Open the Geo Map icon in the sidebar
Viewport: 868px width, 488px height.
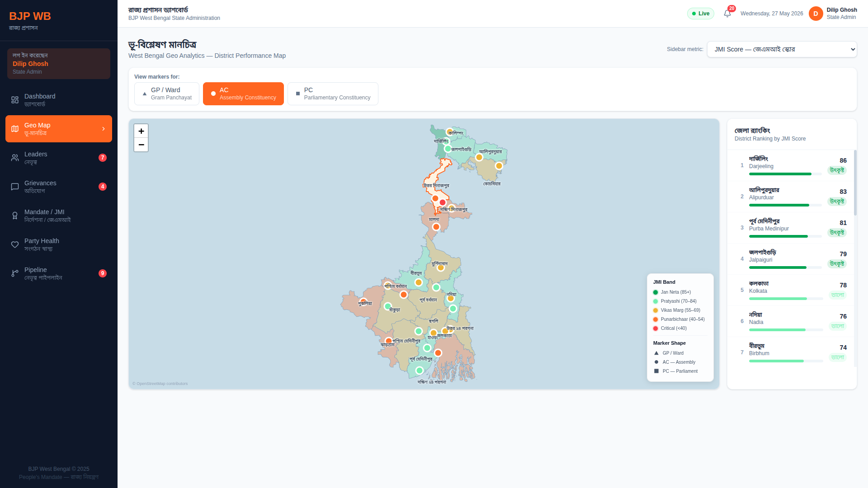click(x=15, y=129)
